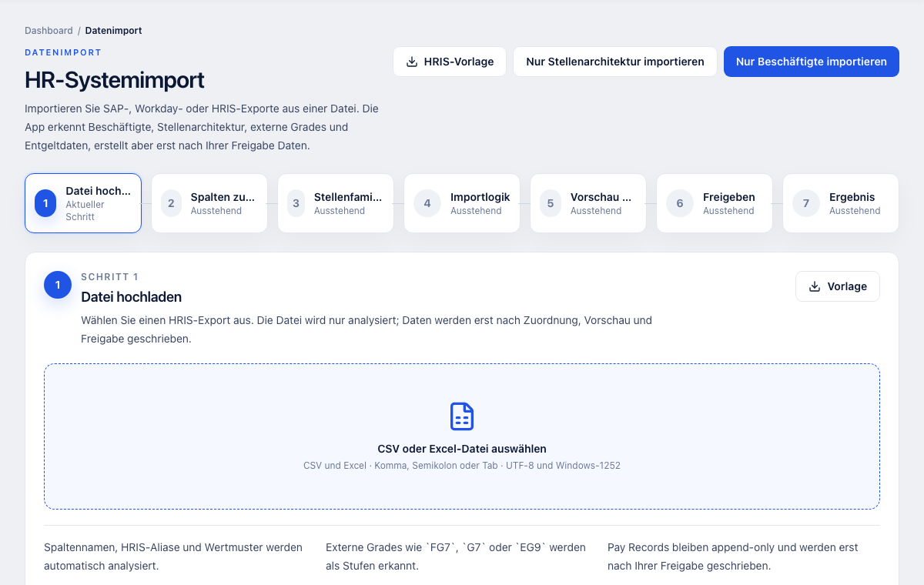Click the note about Externe Grades like FG7
924x585 pixels.
click(x=456, y=557)
